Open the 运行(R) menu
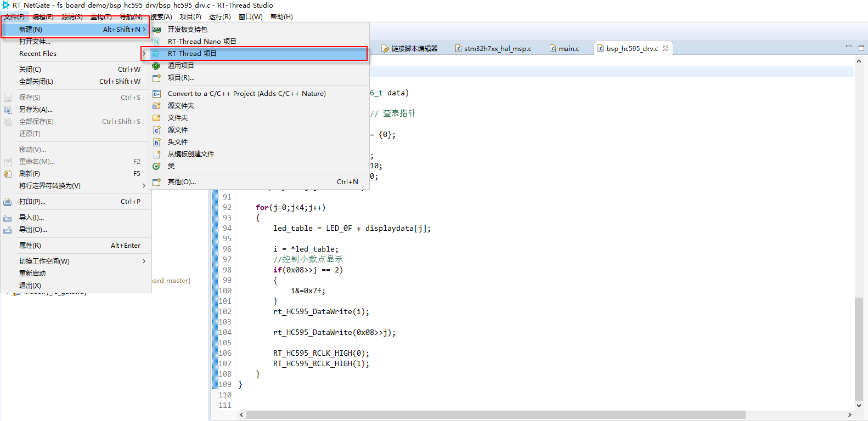 pos(220,17)
